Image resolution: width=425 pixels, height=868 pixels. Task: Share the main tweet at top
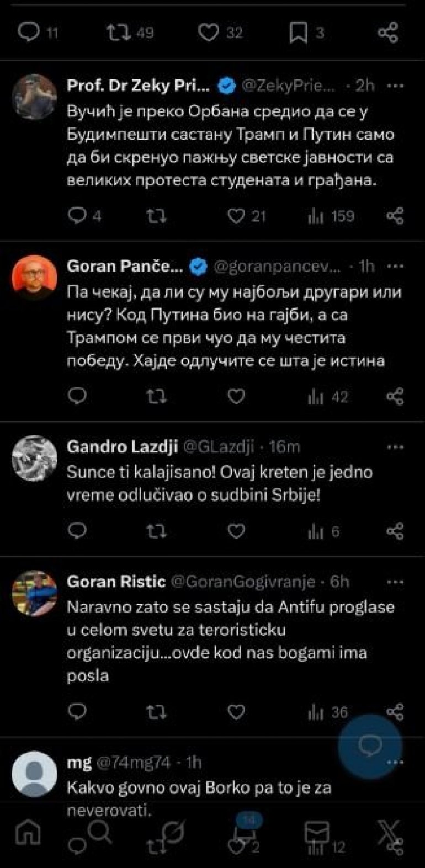click(x=387, y=33)
